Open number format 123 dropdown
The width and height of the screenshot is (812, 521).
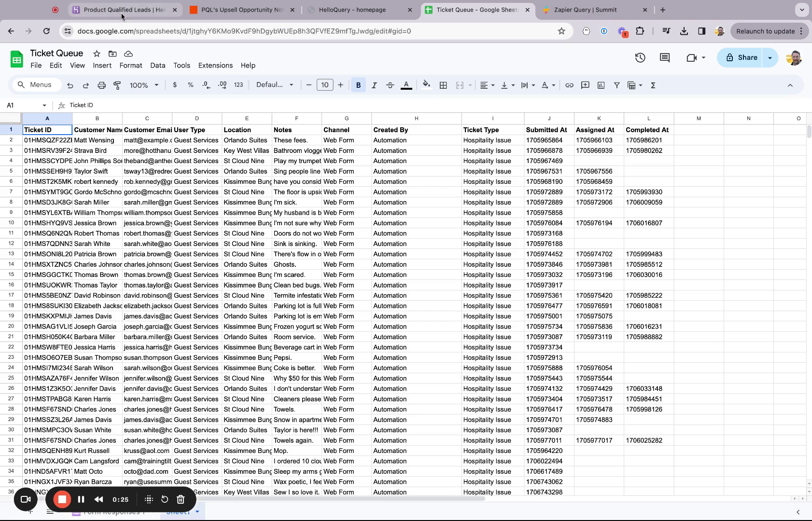point(238,85)
